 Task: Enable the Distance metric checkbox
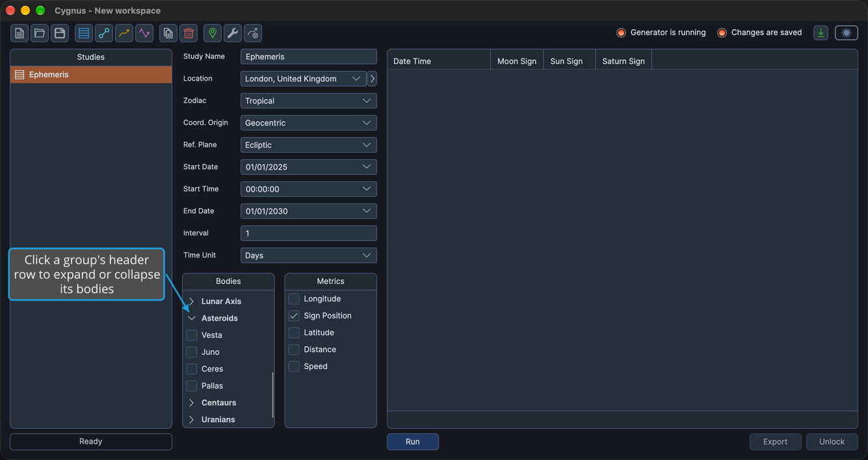pos(294,350)
